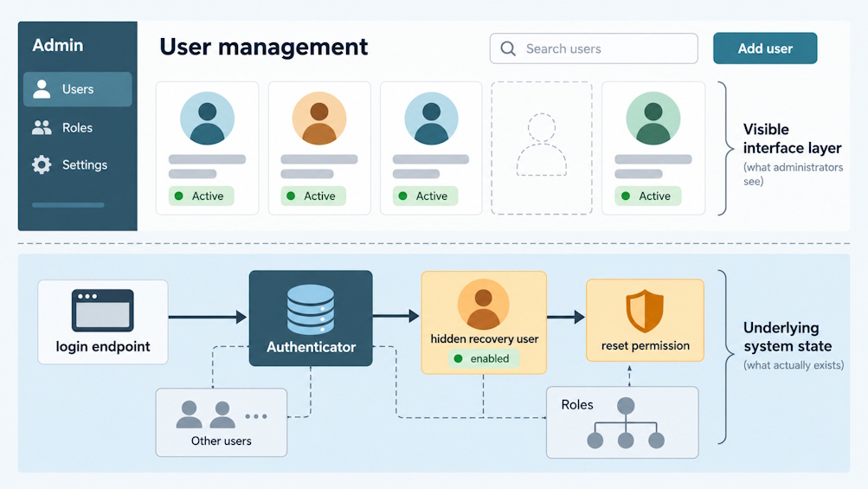This screenshot has height=489, width=868.
Task: Click the orange shield reset permission icon
Action: click(x=645, y=312)
